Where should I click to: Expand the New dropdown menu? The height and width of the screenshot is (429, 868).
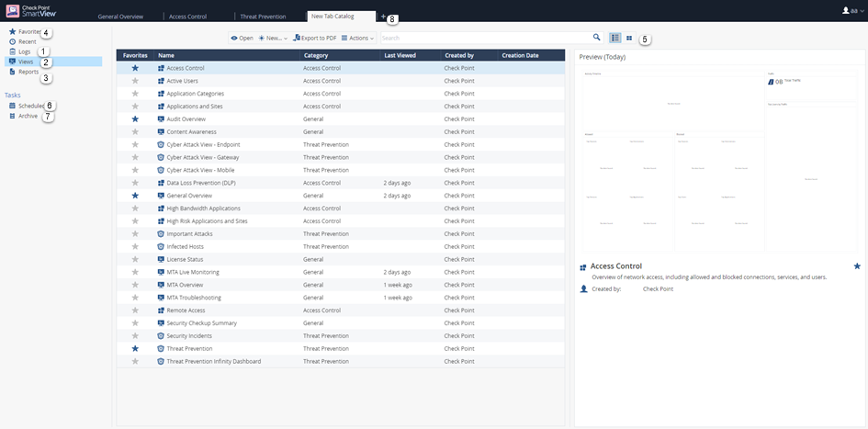pos(273,39)
